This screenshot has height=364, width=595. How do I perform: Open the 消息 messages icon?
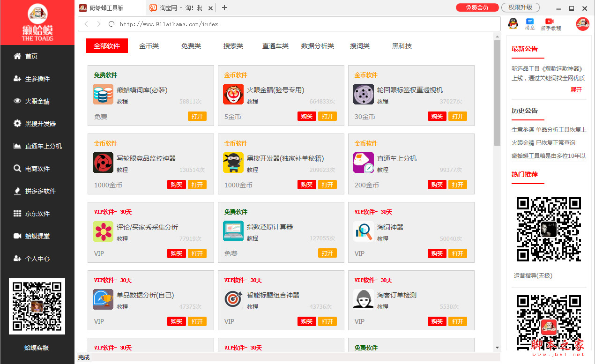click(x=530, y=24)
